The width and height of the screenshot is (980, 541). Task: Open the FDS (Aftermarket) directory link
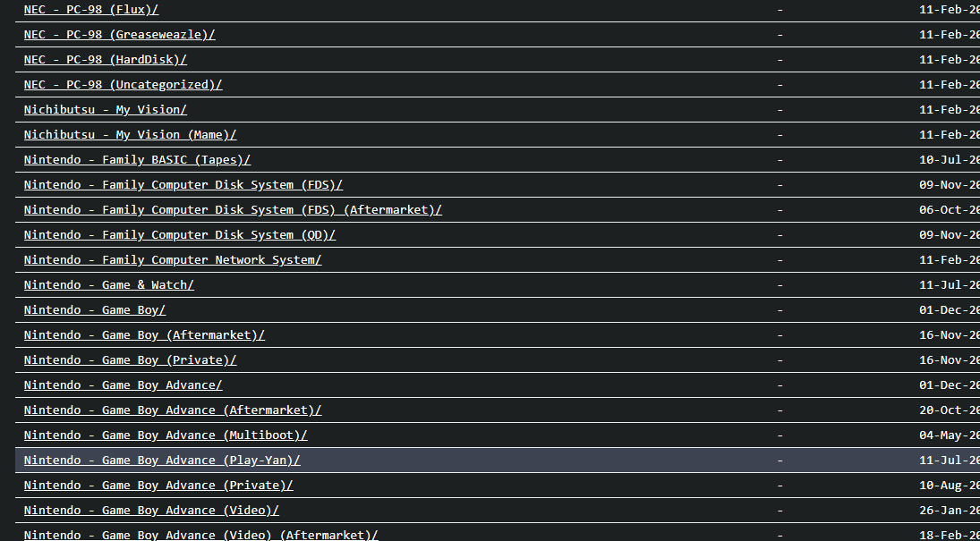[x=233, y=209]
